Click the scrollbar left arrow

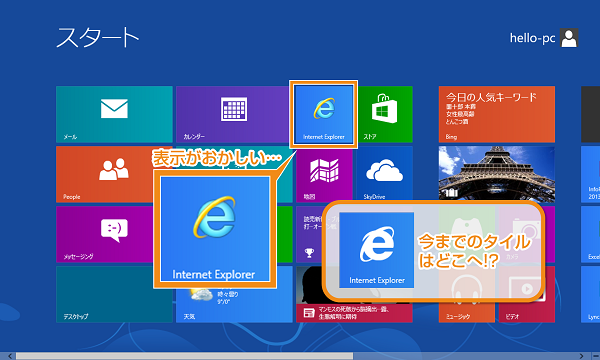tap(9, 356)
